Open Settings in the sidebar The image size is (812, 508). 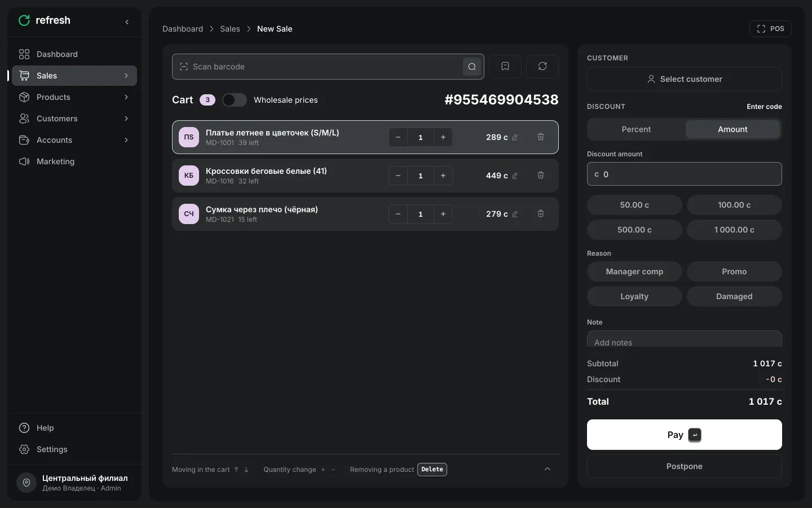point(74,449)
